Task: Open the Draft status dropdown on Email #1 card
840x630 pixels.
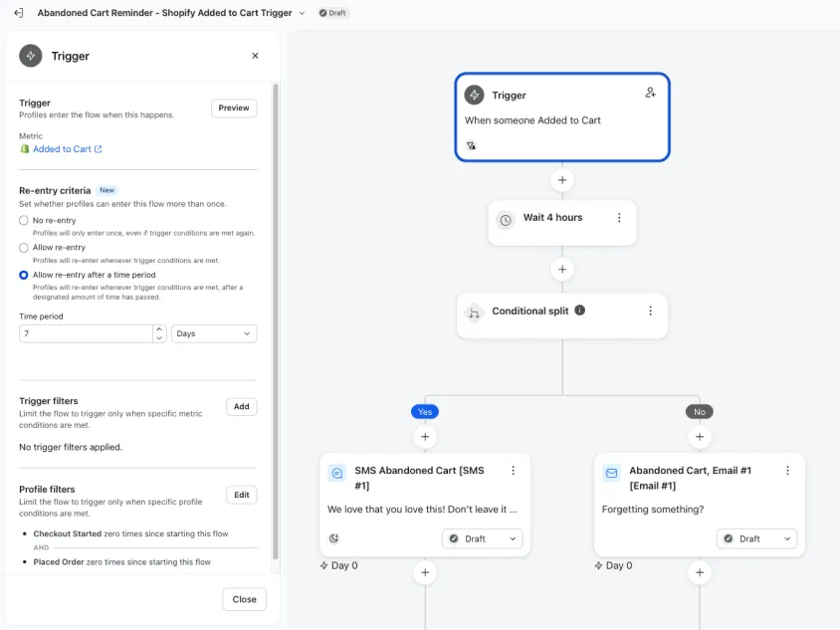Action: 756,538
